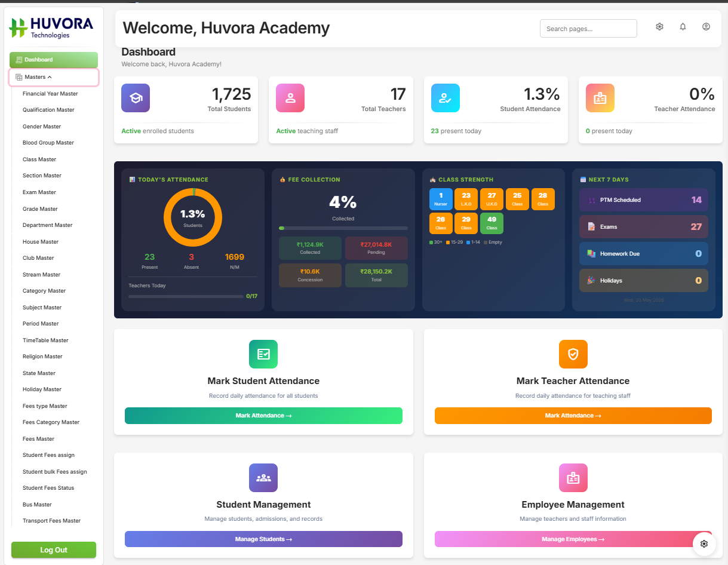728x565 pixels.
Task: Open Financial Year Master
Action: pos(50,94)
